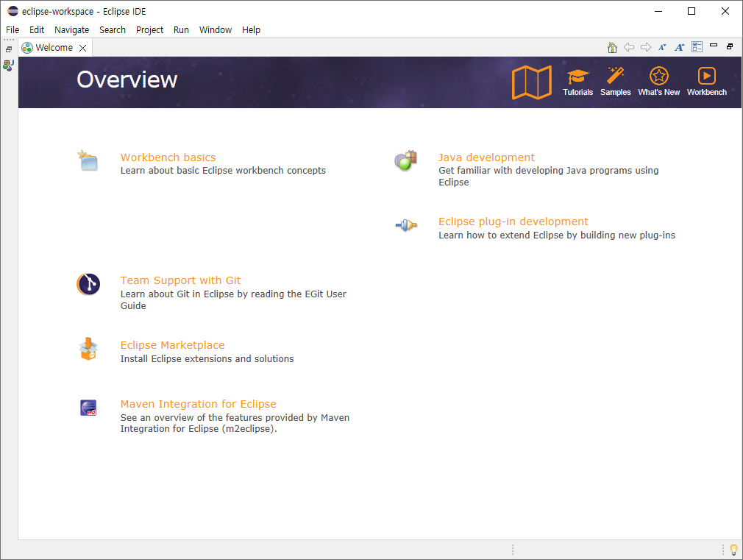
Task: Magnify font size in Welcome toolbar
Action: (680, 47)
